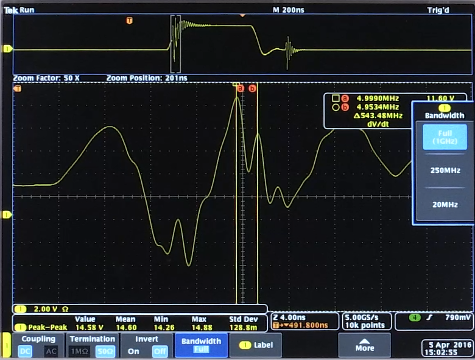Click cursor b marker
The width and height of the screenshot is (475, 360).
[x=252, y=89]
